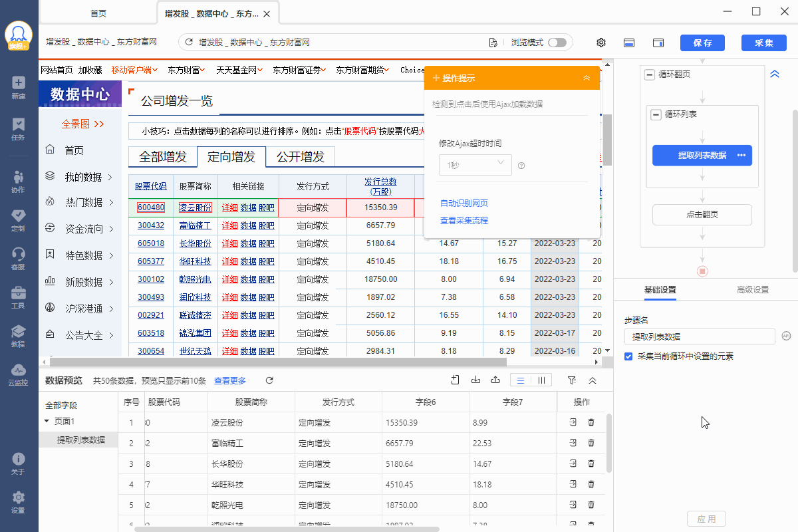
Task: Click the 步骤名 input field
Action: point(700,336)
